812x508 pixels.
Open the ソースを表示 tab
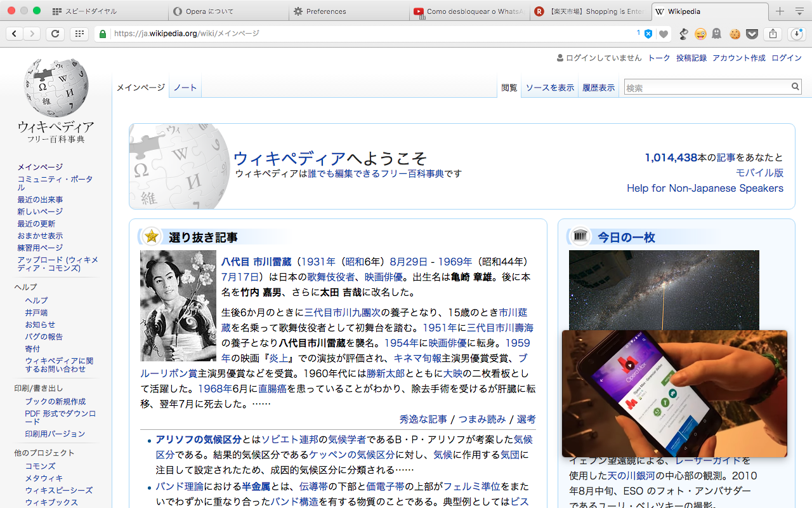550,88
